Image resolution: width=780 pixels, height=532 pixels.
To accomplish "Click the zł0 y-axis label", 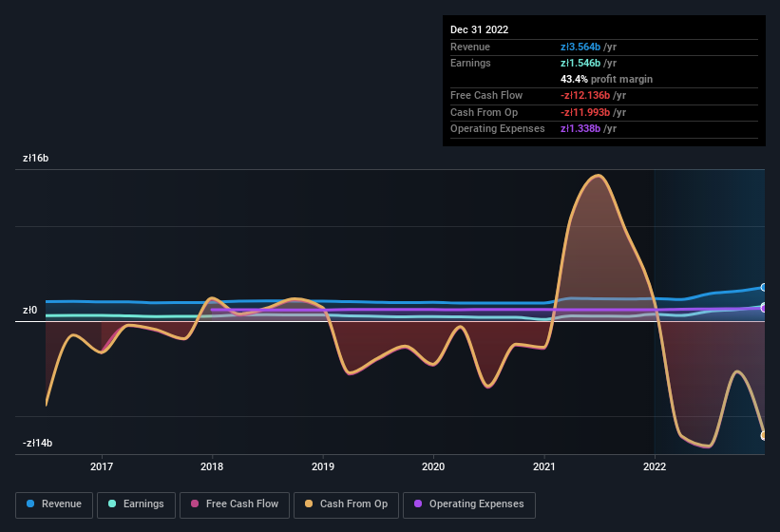I will [x=29, y=310].
